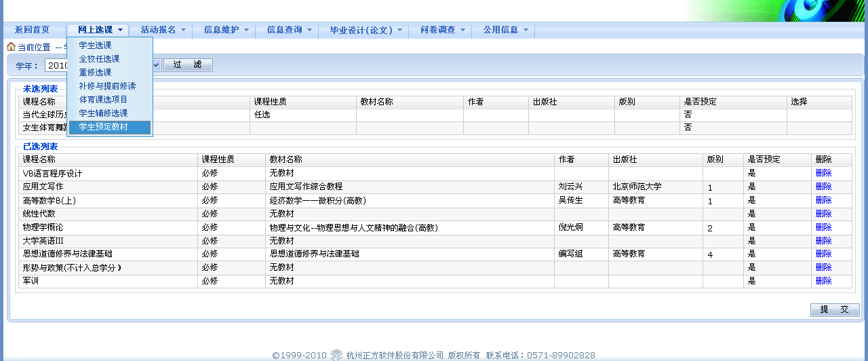Choose 全校任选课 menu entry
The image size is (868, 361).
tap(99, 59)
